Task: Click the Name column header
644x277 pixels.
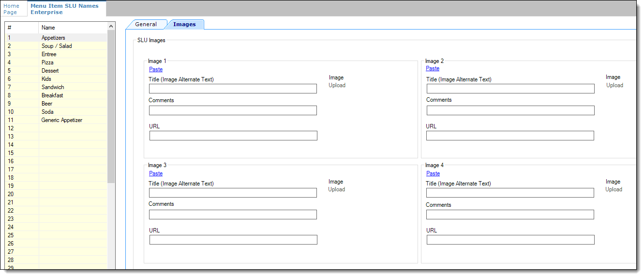Action: click(73, 28)
